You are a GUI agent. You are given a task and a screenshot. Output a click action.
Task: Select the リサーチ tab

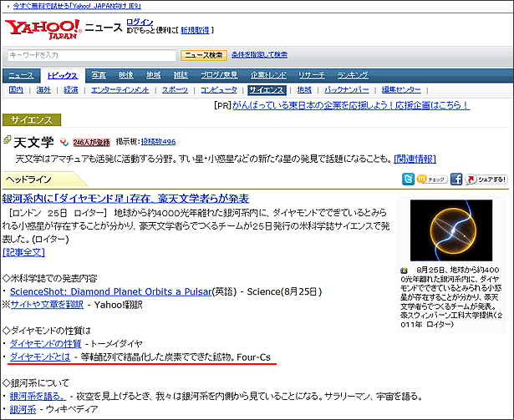[x=312, y=75]
